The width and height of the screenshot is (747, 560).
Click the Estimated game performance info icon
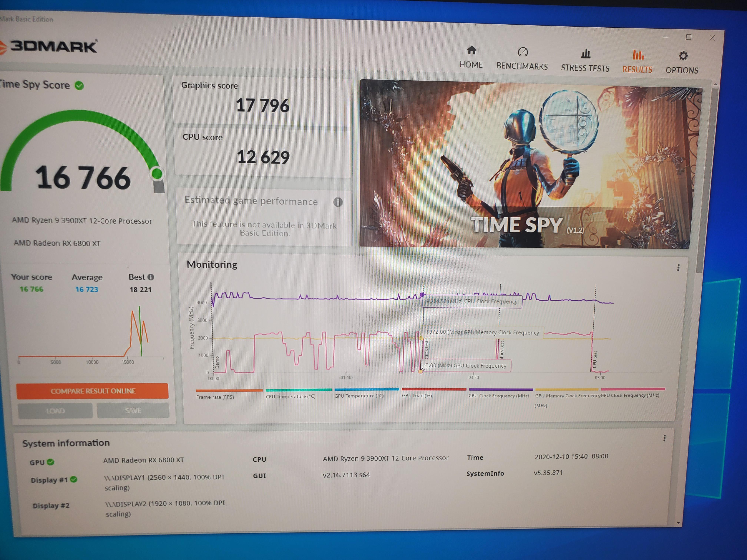point(338,202)
